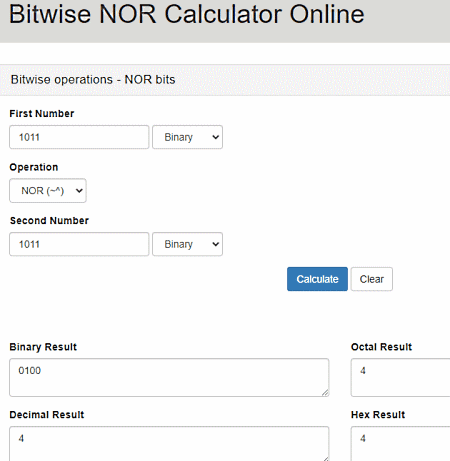Screen dimensions: 450x461
Task: Click the Binary Result resize handle
Action: click(325, 393)
